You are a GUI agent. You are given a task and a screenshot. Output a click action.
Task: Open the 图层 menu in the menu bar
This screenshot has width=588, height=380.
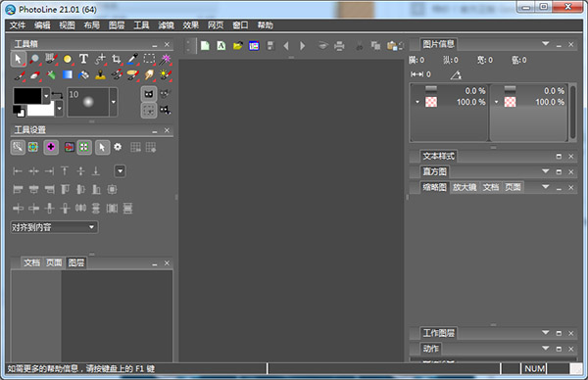point(117,25)
